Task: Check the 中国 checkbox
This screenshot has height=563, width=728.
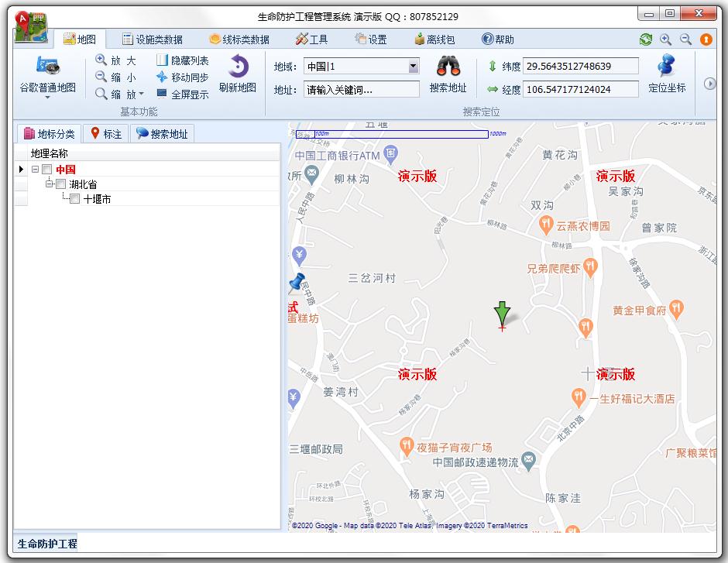Action: [47, 170]
